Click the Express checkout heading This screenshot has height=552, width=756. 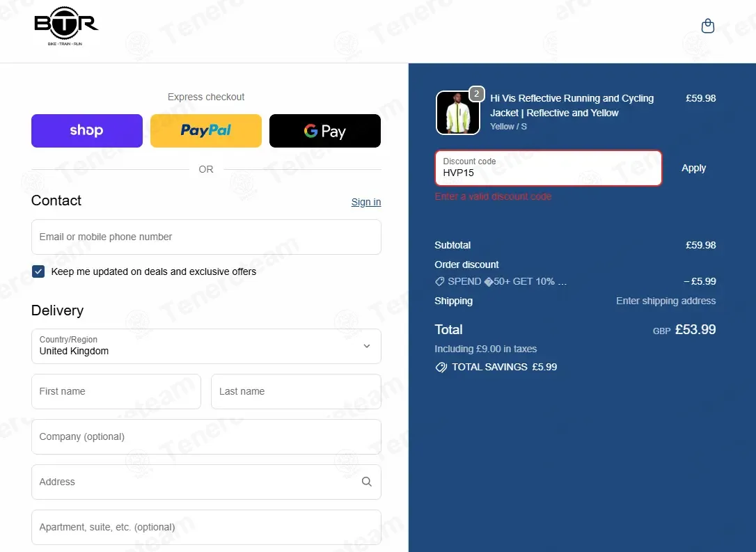pos(206,97)
